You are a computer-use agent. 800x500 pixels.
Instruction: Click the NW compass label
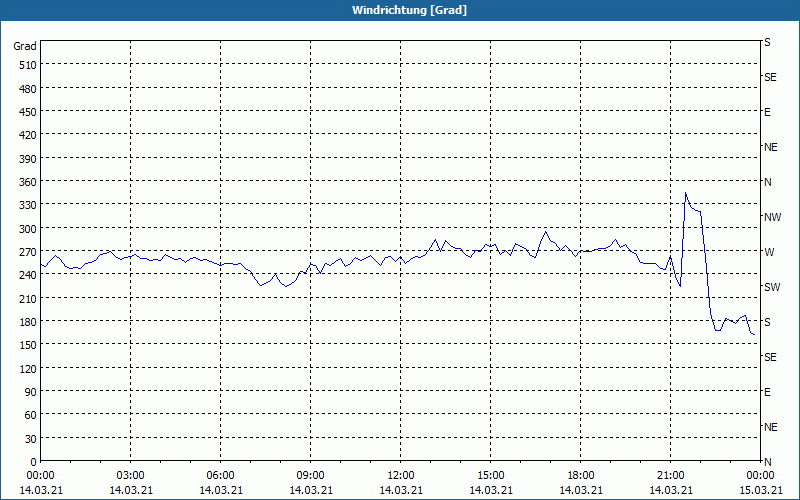[x=772, y=217]
